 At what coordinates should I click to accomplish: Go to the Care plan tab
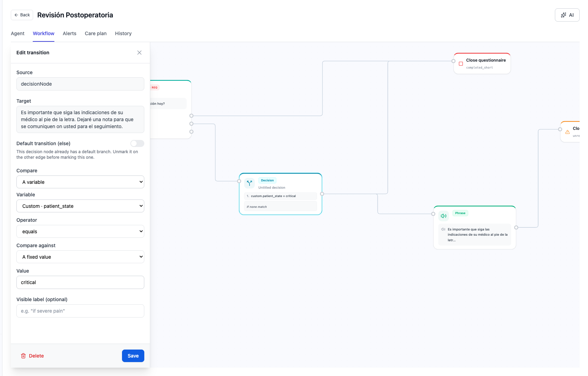[96, 33]
